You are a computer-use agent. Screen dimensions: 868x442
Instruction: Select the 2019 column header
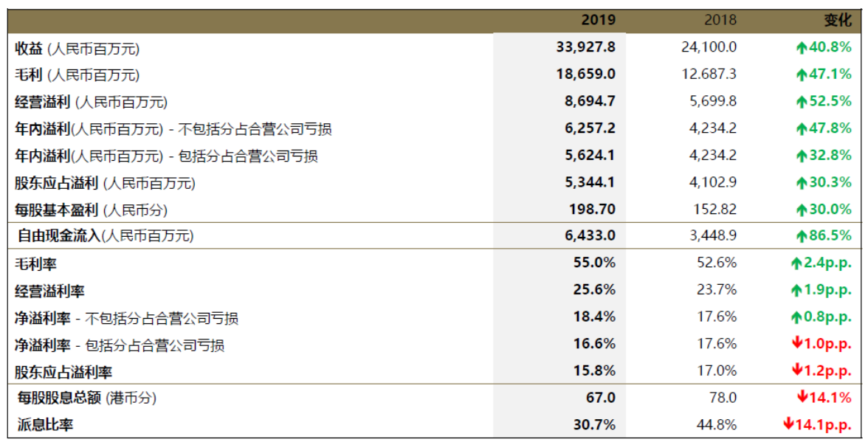click(598, 21)
